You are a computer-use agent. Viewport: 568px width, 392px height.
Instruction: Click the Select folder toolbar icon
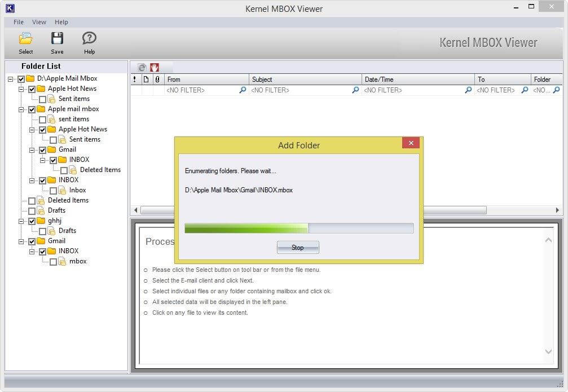click(x=26, y=38)
